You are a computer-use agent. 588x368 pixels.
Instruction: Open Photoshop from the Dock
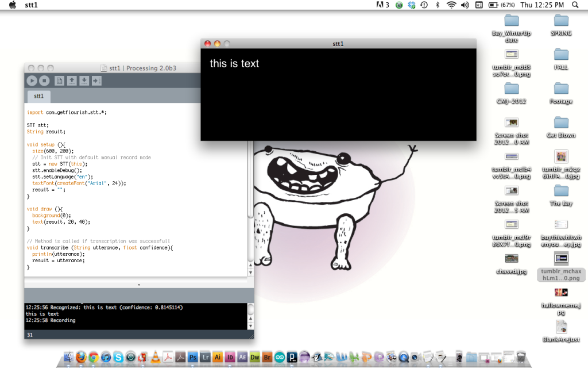193,356
